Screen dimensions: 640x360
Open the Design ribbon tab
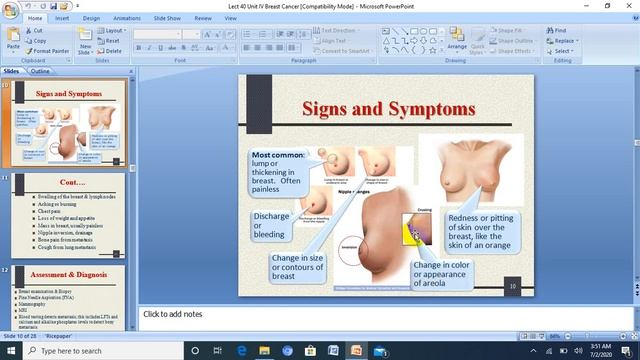click(x=91, y=18)
